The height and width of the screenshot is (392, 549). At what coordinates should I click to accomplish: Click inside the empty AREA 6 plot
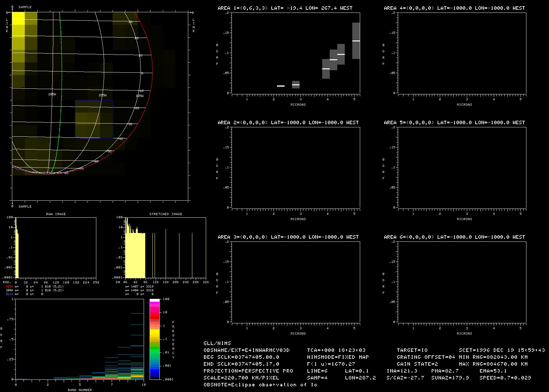click(x=462, y=282)
